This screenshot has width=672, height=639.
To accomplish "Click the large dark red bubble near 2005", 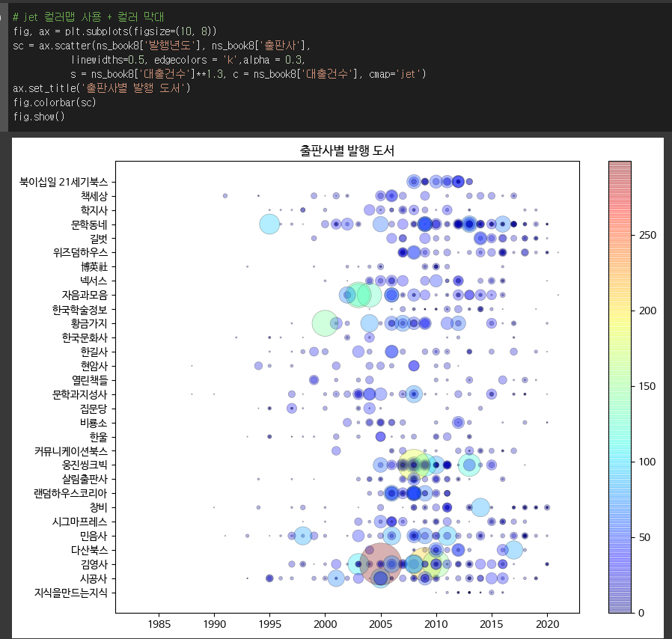I will point(381,564).
